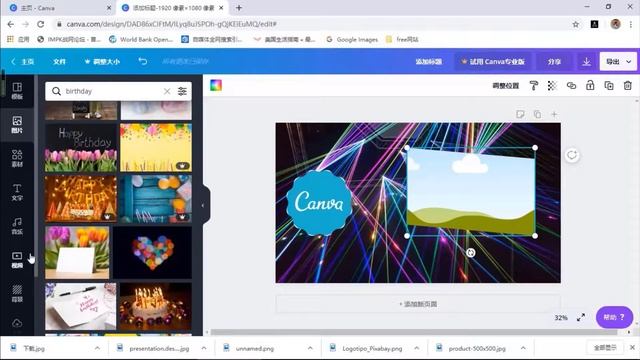Click the duplicate icon in element toolbar
This screenshot has width=640, height=360.
609,85
